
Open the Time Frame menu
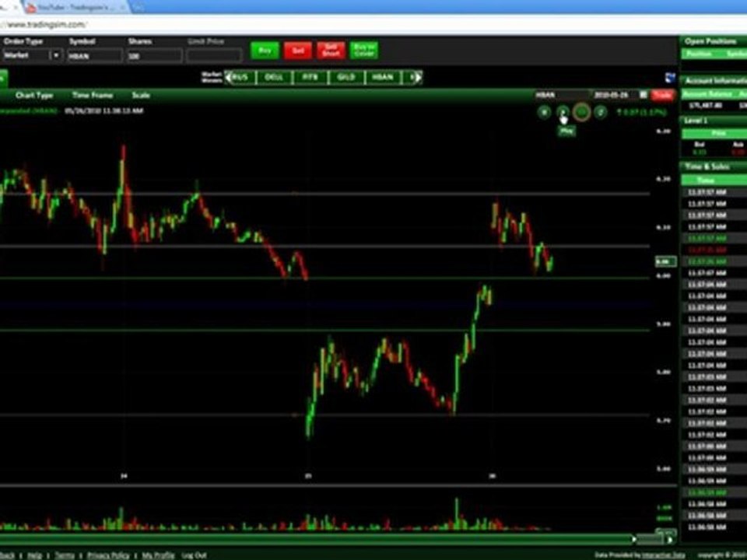pos(93,95)
